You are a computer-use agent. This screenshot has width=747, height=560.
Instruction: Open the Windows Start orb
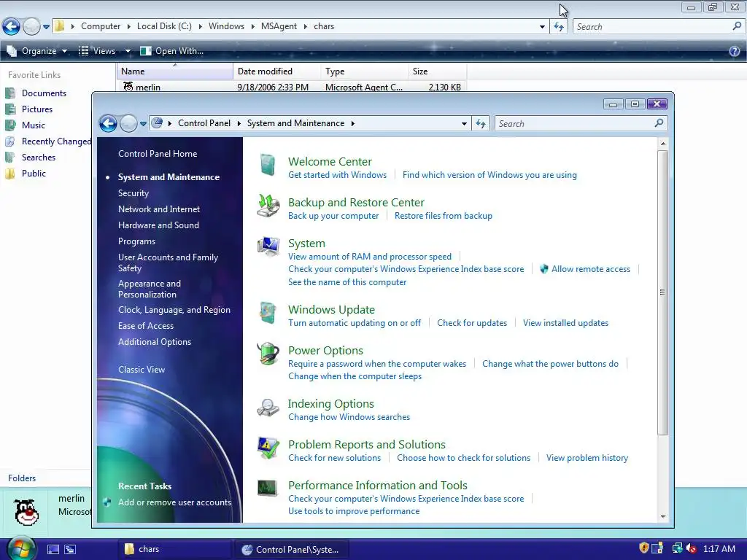20,549
